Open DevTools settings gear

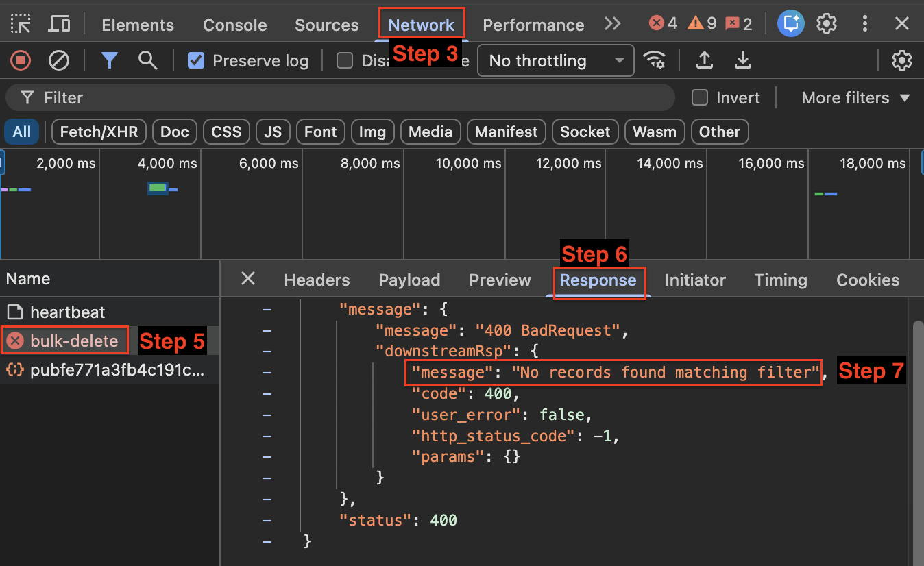click(x=827, y=23)
